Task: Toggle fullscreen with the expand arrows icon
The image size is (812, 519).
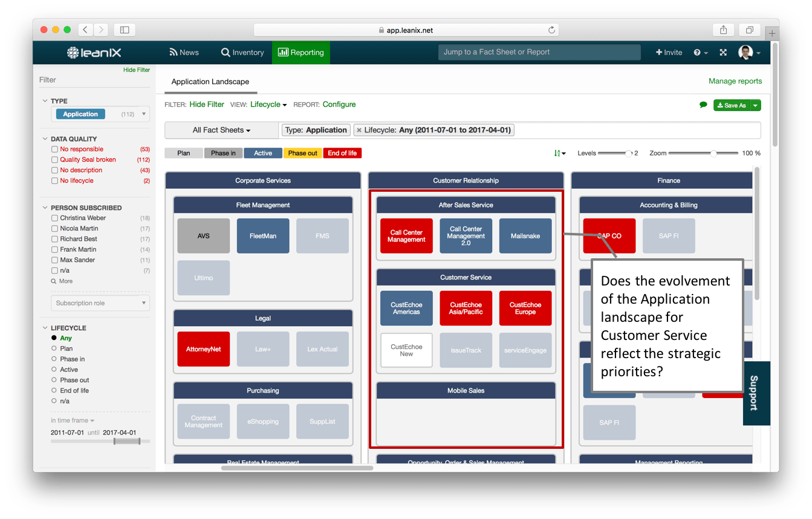Action: [x=723, y=52]
